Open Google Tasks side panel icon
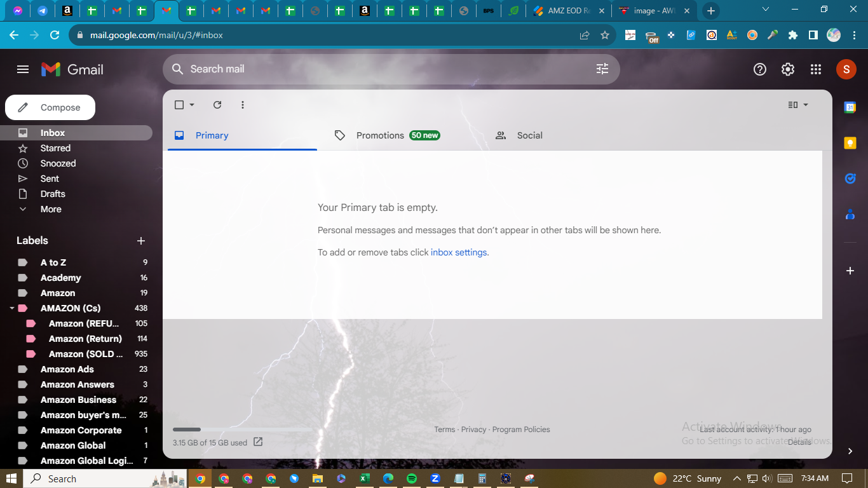 [850, 179]
